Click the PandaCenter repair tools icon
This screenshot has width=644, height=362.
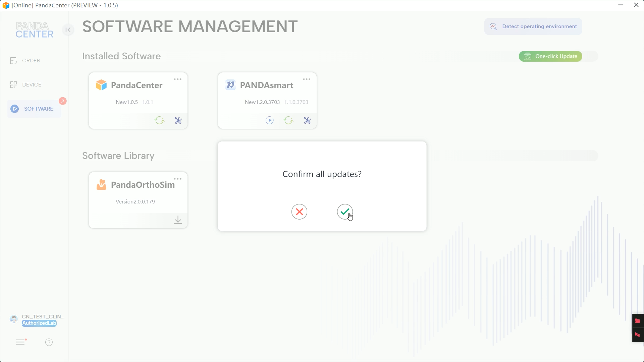coord(178,120)
